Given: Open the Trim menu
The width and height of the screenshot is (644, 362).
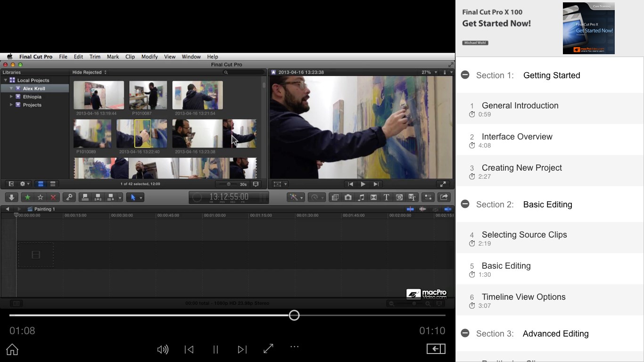Looking at the screenshot, I should pyautogui.click(x=95, y=57).
